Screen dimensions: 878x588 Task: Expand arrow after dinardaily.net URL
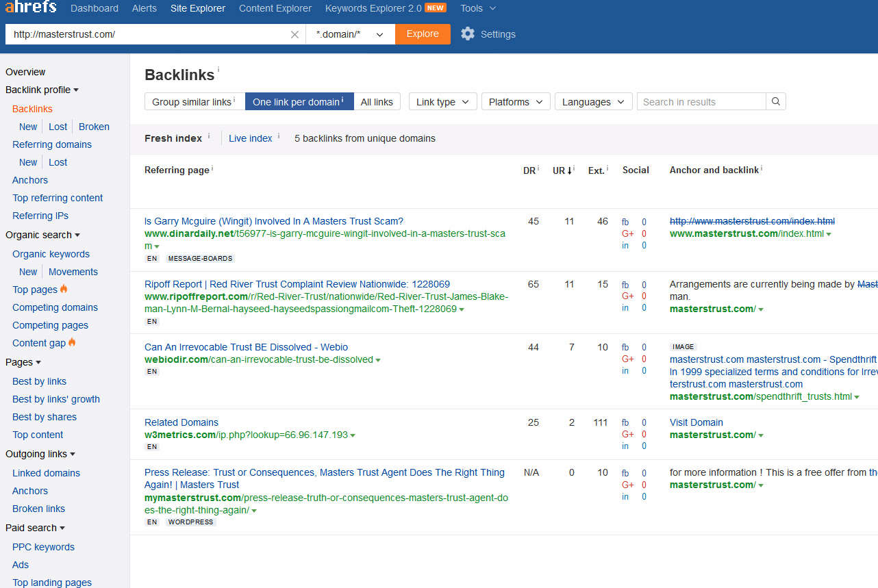coord(157,246)
